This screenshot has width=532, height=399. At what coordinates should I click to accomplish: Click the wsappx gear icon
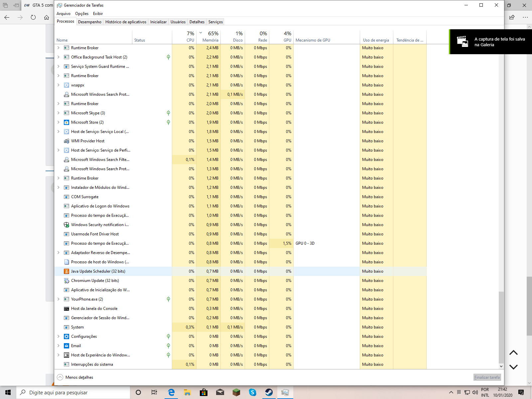pyautogui.click(x=66, y=85)
